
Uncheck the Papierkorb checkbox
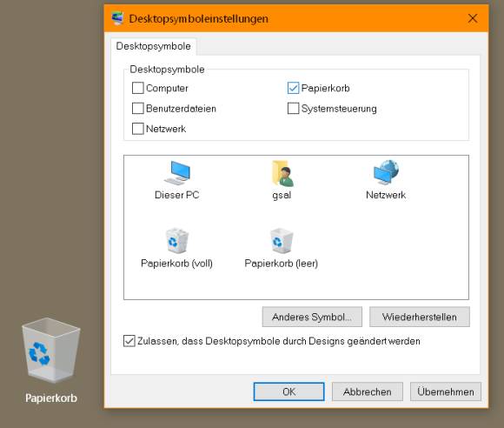[x=293, y=88]
